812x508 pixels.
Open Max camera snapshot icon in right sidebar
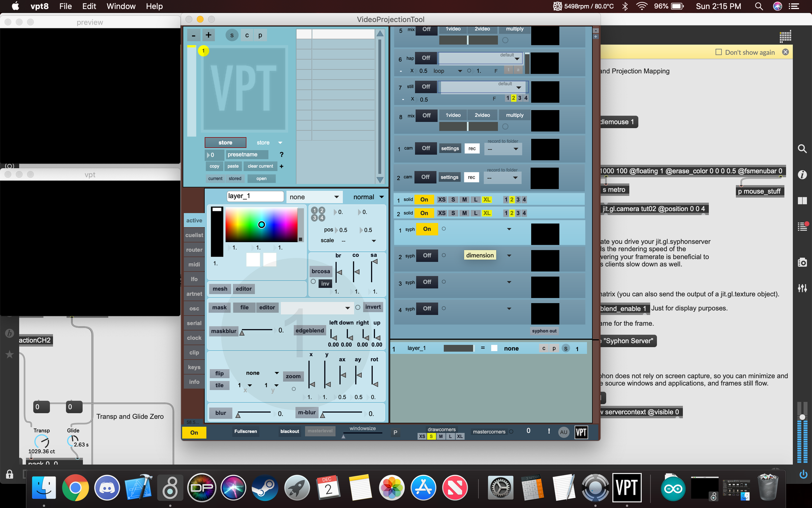pyautogui.click(x=802, y=262)
